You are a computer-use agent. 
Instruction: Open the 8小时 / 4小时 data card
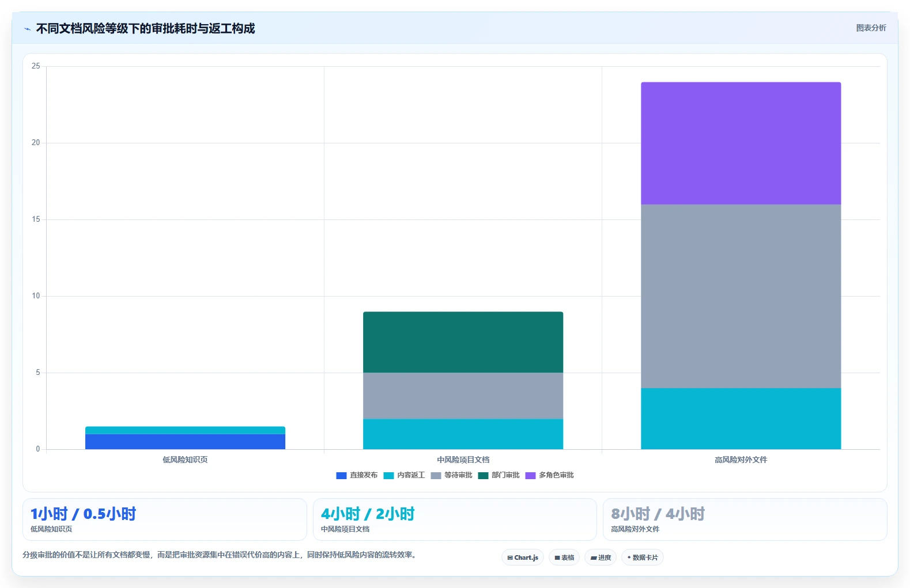tap(745, 519)
